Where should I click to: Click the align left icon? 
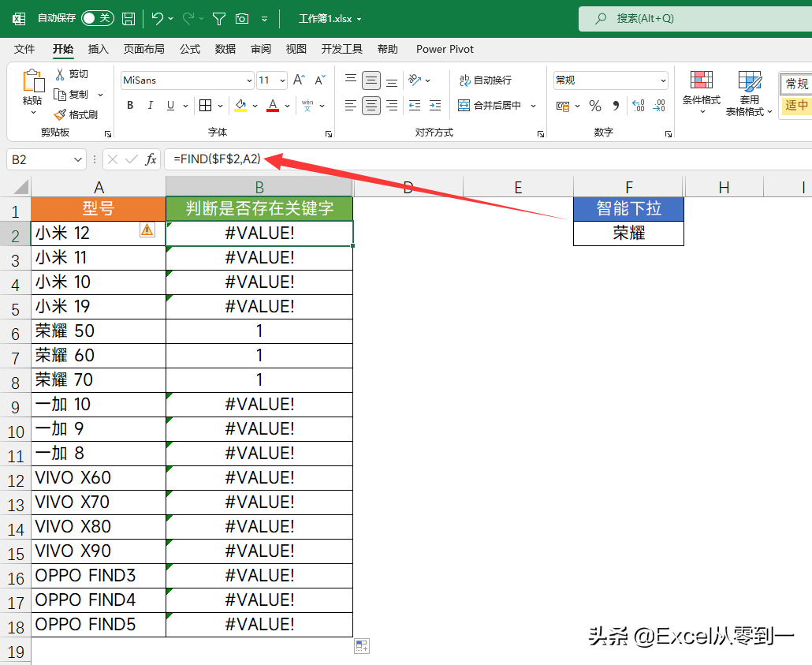pyautogui.click(x=351, y=105)
